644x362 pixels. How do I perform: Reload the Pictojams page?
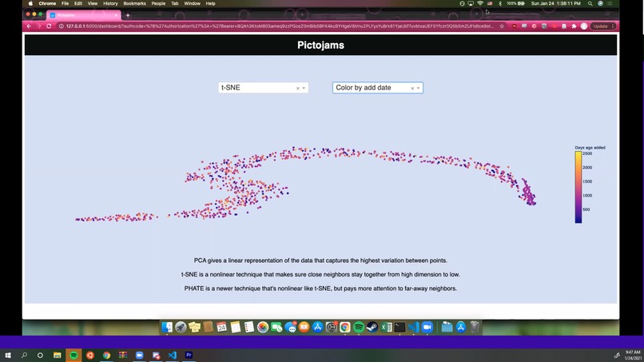click(x=49, y=26)
